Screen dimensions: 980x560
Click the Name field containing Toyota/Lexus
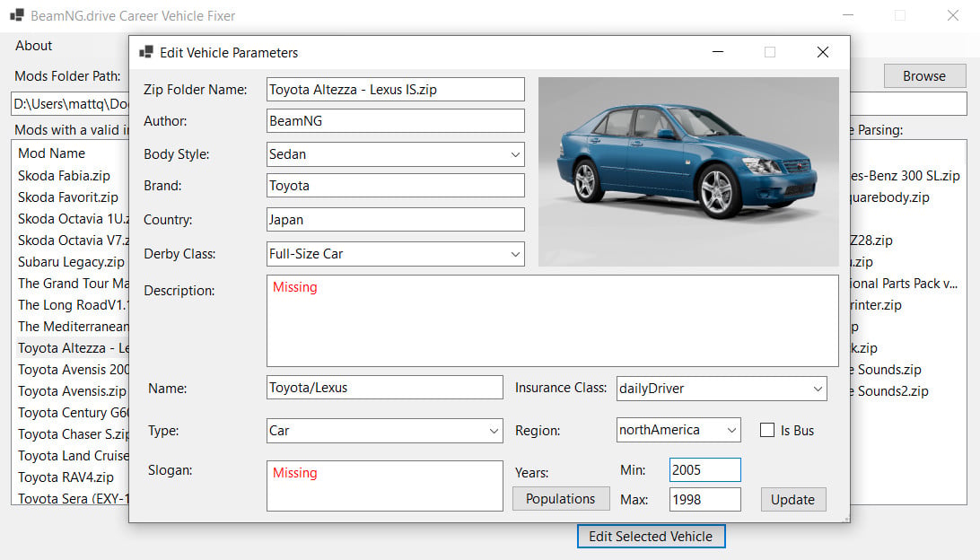tap(384, 388)
